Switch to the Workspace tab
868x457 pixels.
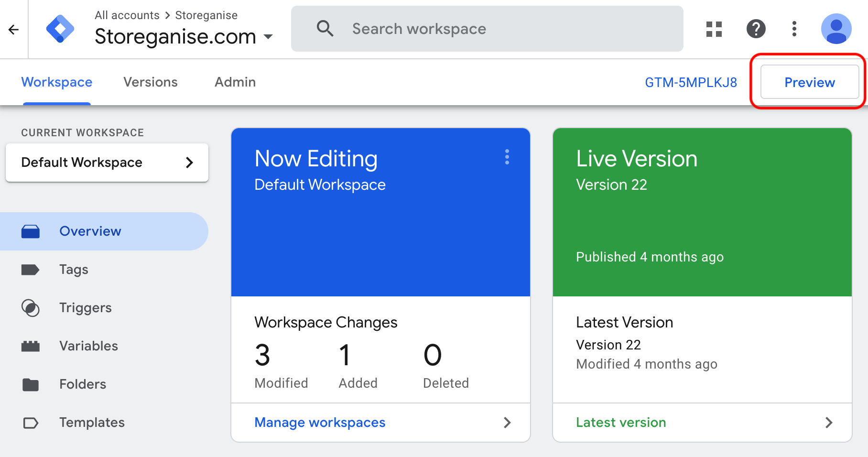[57, 82]
